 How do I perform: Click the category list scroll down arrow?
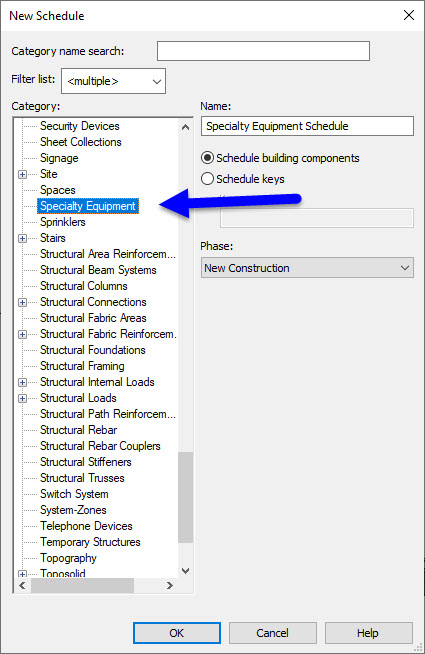click(x=186, y=570)
